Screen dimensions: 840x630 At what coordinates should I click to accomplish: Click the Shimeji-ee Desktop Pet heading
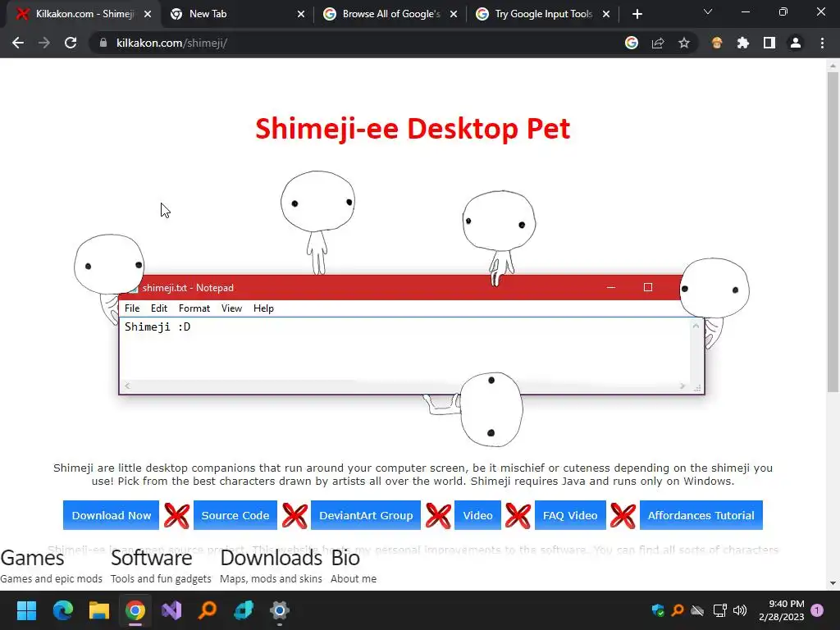click(x=413, y=129)
